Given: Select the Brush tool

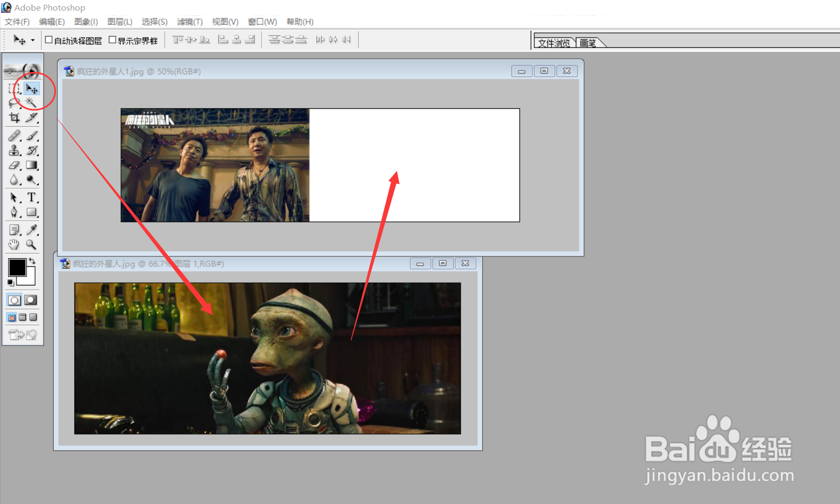Looking at the screenshot, I should coord(31,136).
